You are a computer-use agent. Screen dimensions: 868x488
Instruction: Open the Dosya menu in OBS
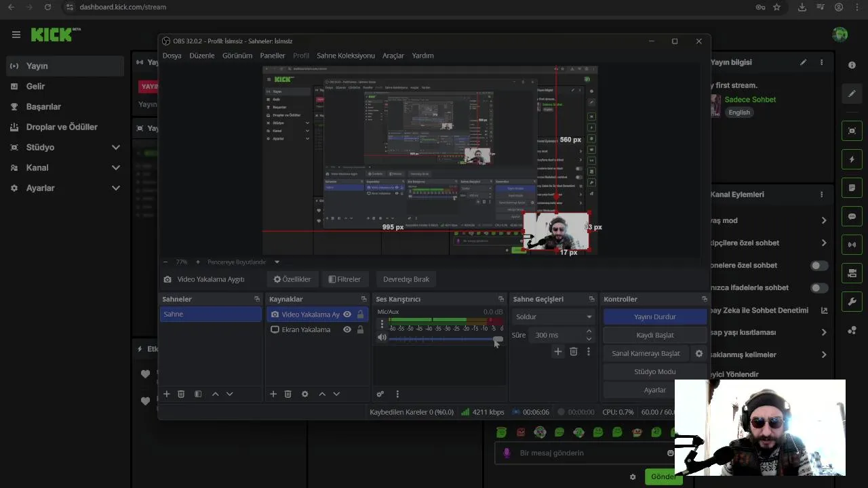point(172,56)
